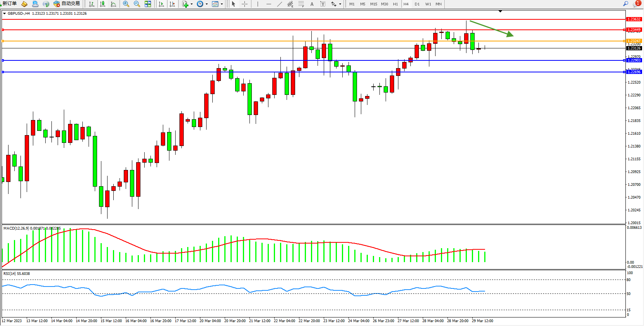The image size is (644, 326).
Task: Open the search magnifier in top right
Action: 625,3
